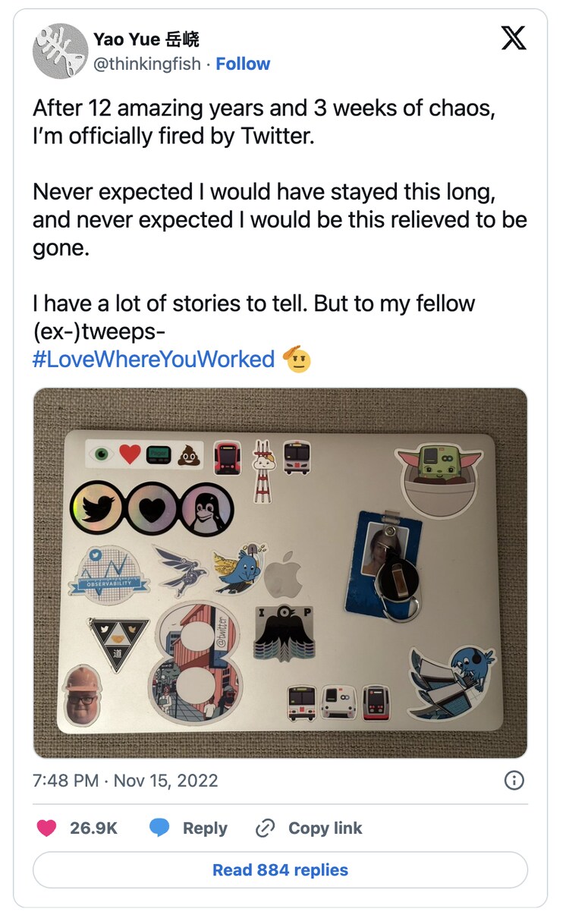
Task: Visit the @thinkingfish handle link
Action: click(x=147, y=64)
